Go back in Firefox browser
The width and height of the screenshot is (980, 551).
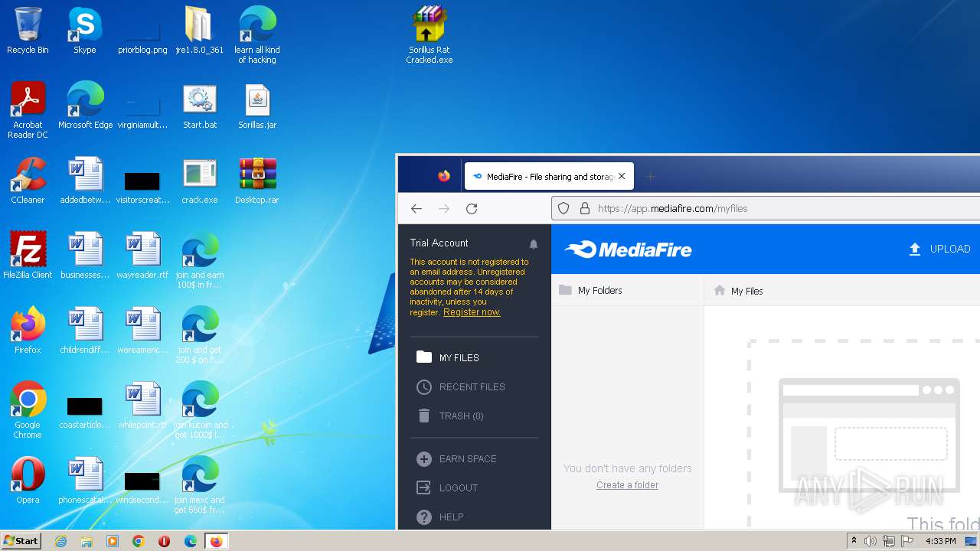tap(416, 208)
